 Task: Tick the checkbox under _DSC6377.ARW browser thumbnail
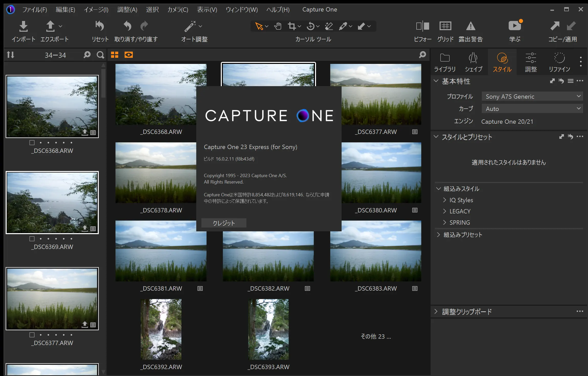(32, 335)
